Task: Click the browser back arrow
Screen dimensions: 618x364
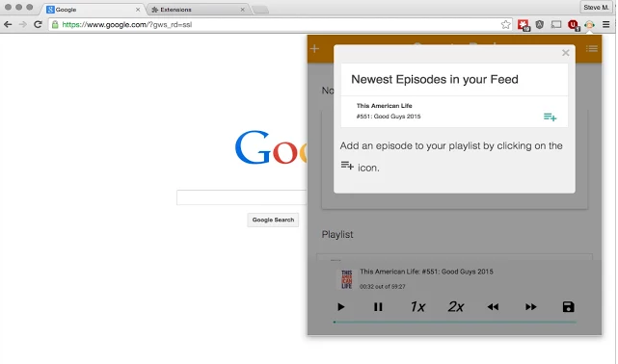Action: coord(8,24)
